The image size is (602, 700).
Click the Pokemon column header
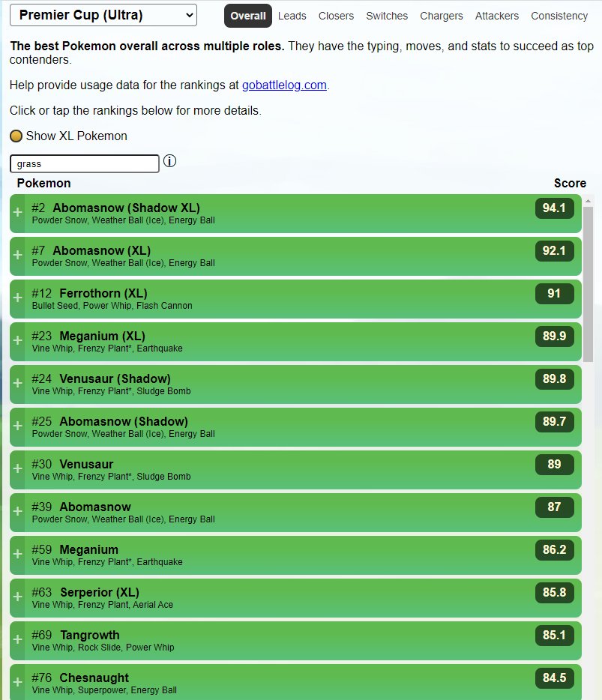click(43, 184)
